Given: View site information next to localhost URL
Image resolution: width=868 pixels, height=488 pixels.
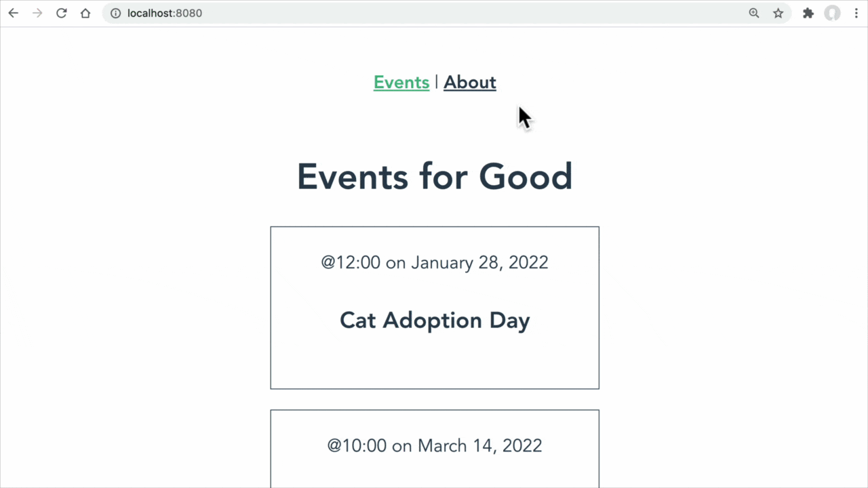Looking at the screenshot, I should (115, 13).
